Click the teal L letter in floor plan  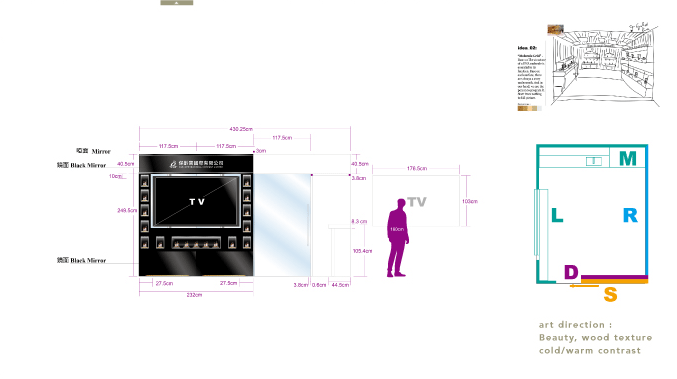click(557, 215)
